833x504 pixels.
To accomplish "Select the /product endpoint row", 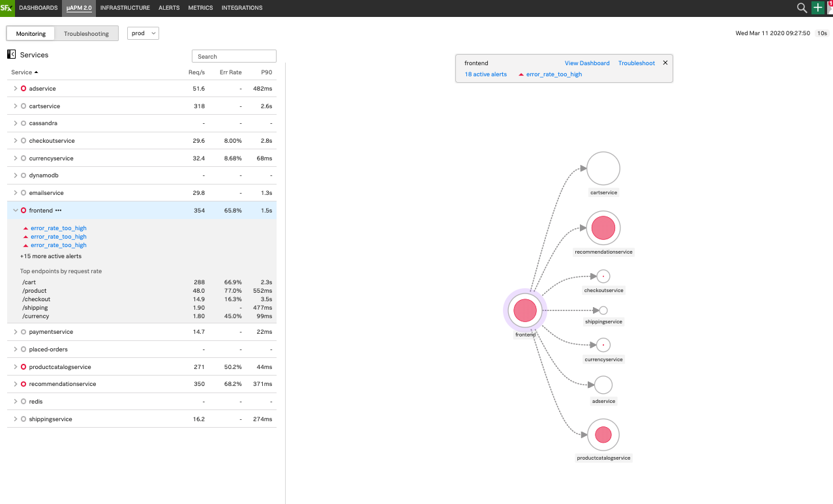I will point(142,291).
